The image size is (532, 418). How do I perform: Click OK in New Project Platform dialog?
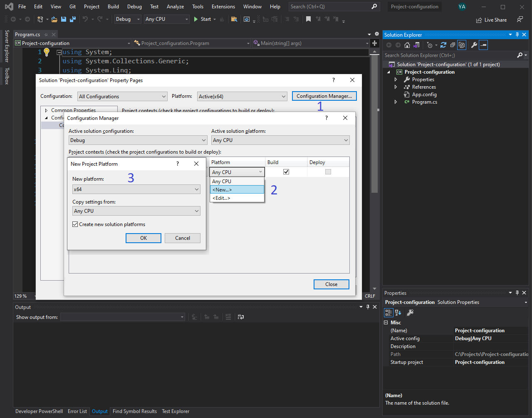(x=143, y=238)
